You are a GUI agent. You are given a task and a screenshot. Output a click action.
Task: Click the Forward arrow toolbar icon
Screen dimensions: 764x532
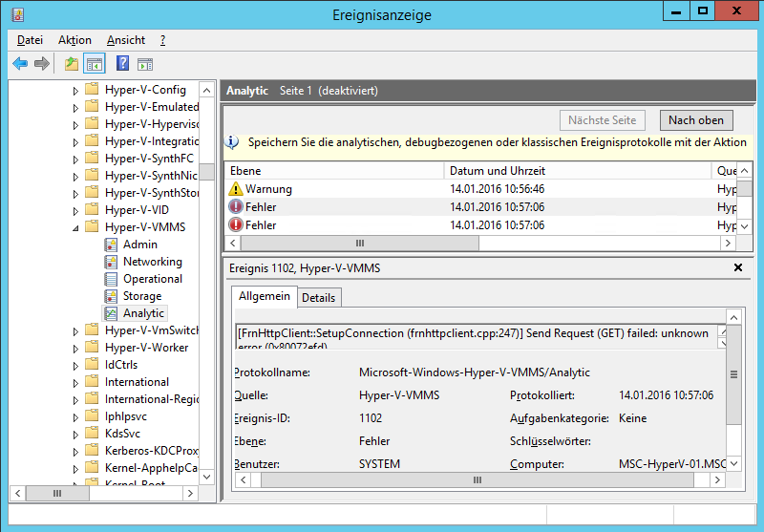[x=42, y=64]
